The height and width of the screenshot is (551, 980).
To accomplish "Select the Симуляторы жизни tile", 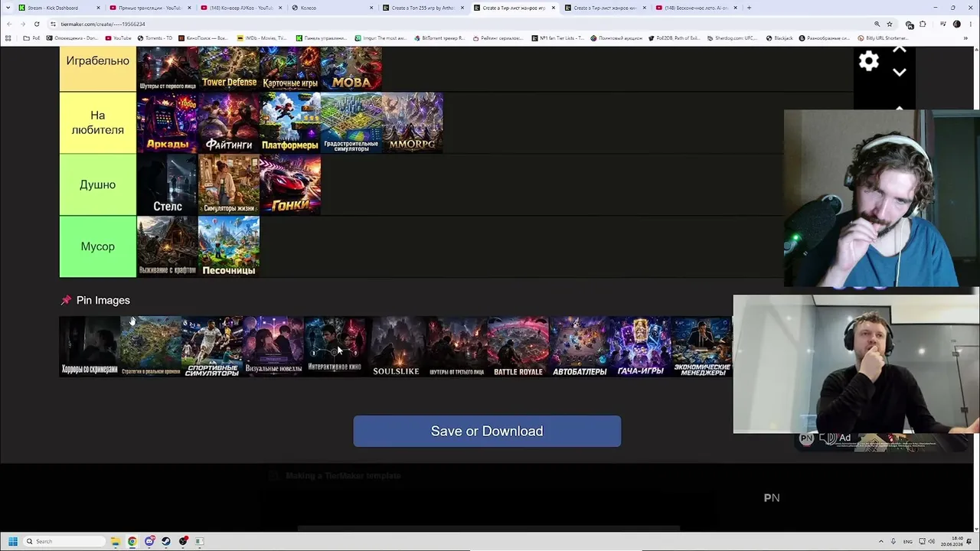I will 229,184.
